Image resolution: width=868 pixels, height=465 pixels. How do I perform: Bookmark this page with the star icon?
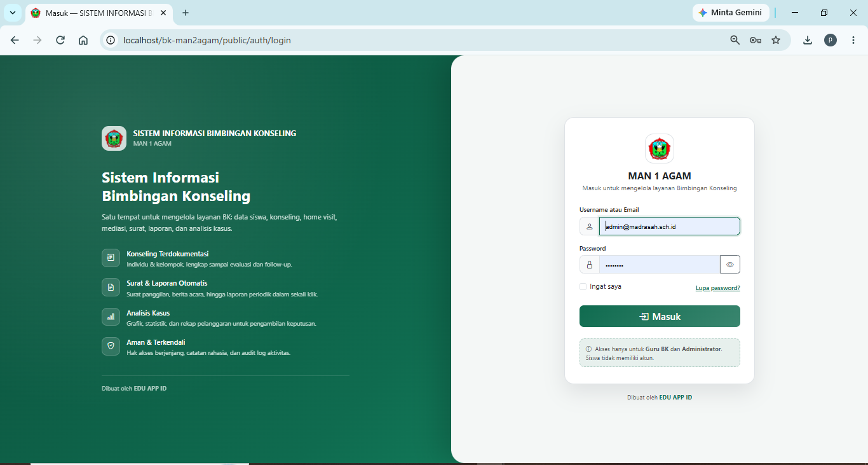pos(776,40)
